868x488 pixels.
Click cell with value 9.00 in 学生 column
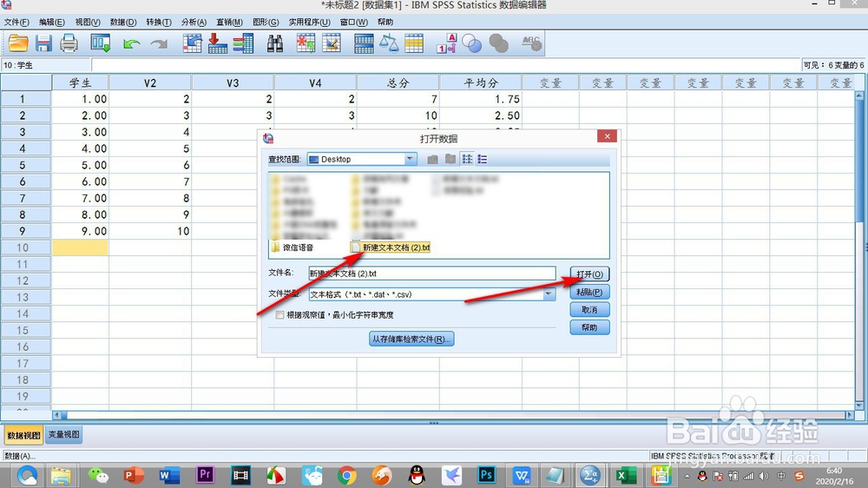[80, 231]
